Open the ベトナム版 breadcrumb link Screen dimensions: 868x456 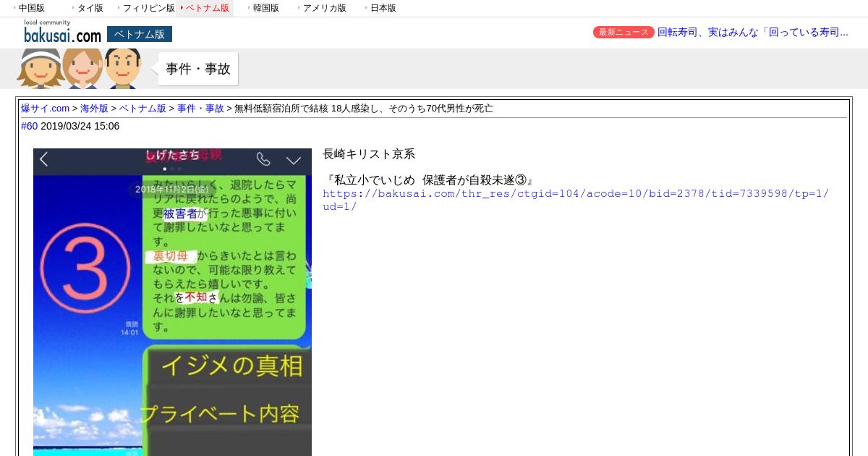click(142, 109)
